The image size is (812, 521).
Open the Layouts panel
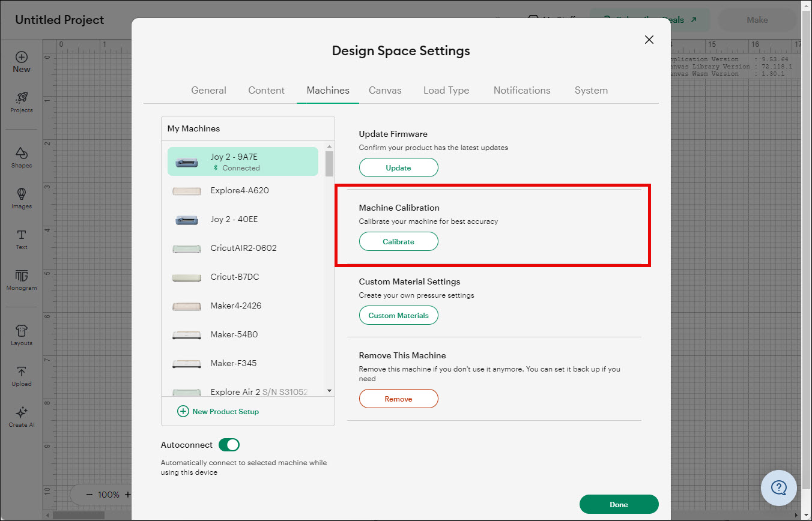pyautogui.click(x=21, y=334)
